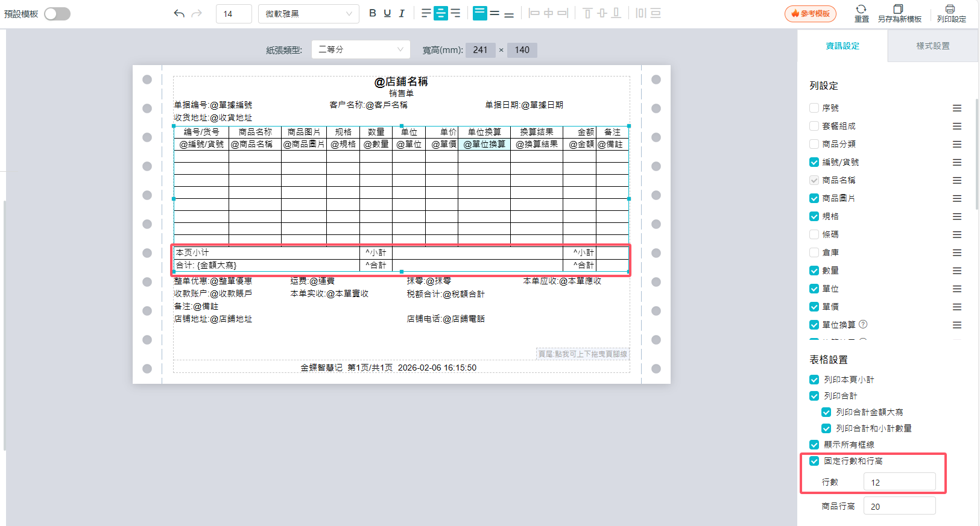Toggle underline text formatting
This screenshot has width=980, height=526.
click(387, 13)
